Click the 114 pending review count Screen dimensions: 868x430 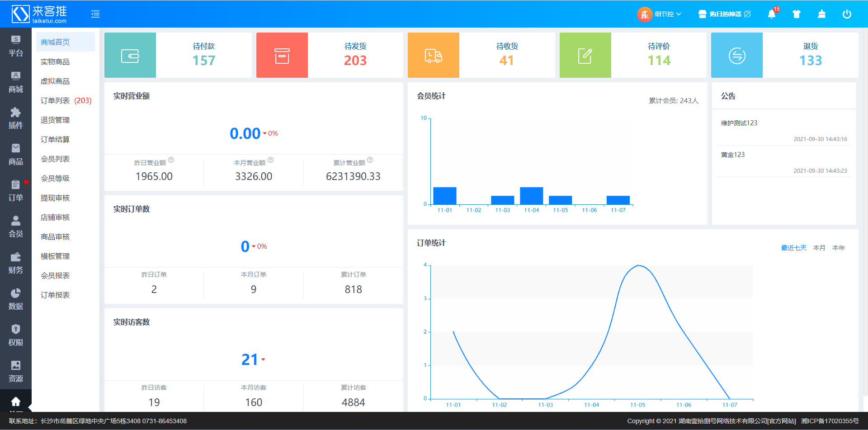tap(659, 61)
